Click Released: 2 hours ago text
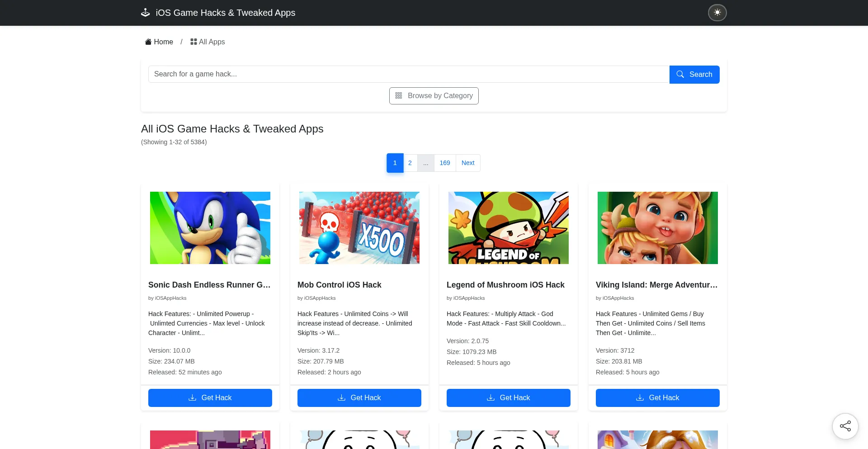 pos(329,372)
